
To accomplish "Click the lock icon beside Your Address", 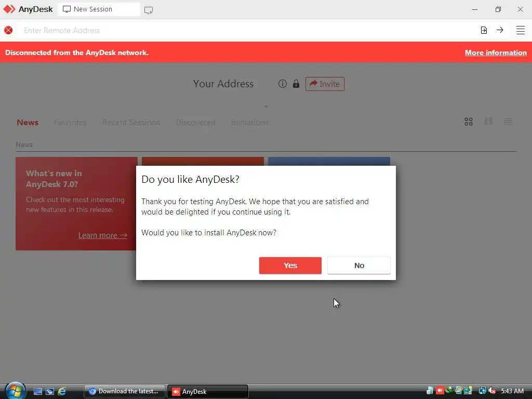I will tap(296, 84).
